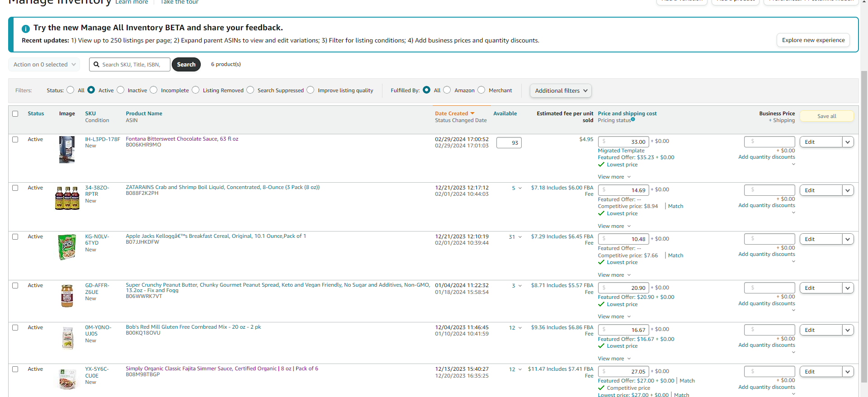
Task: Sort by the SKU column header
Action: [90, 113]
